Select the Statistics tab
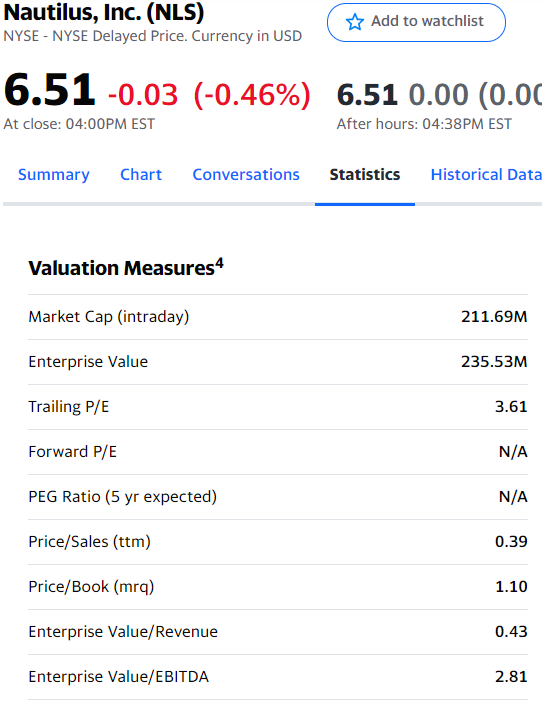The height and width of the screenshot is (703, 542). (x=365, y=174)
